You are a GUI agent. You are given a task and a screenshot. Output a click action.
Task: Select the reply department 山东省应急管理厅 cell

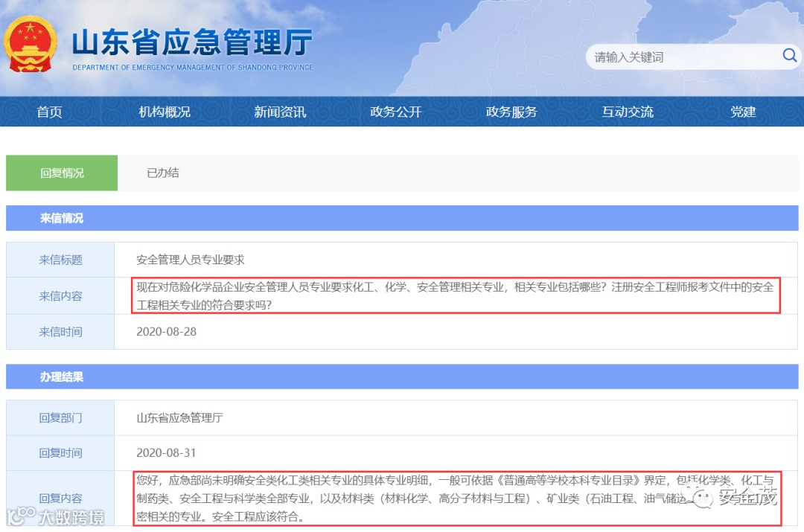point(179,418)
